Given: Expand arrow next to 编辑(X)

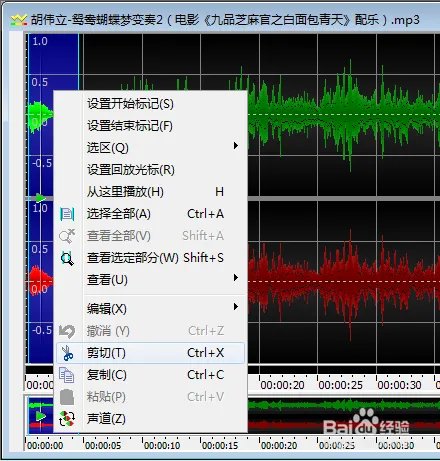Looking at the screenshot, I should [x=236, y=307].
